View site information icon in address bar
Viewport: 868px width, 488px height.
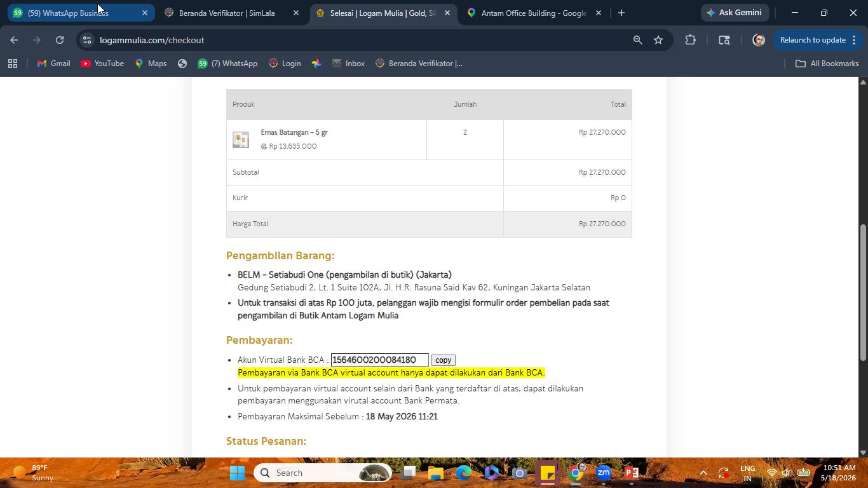click(87, 40)
